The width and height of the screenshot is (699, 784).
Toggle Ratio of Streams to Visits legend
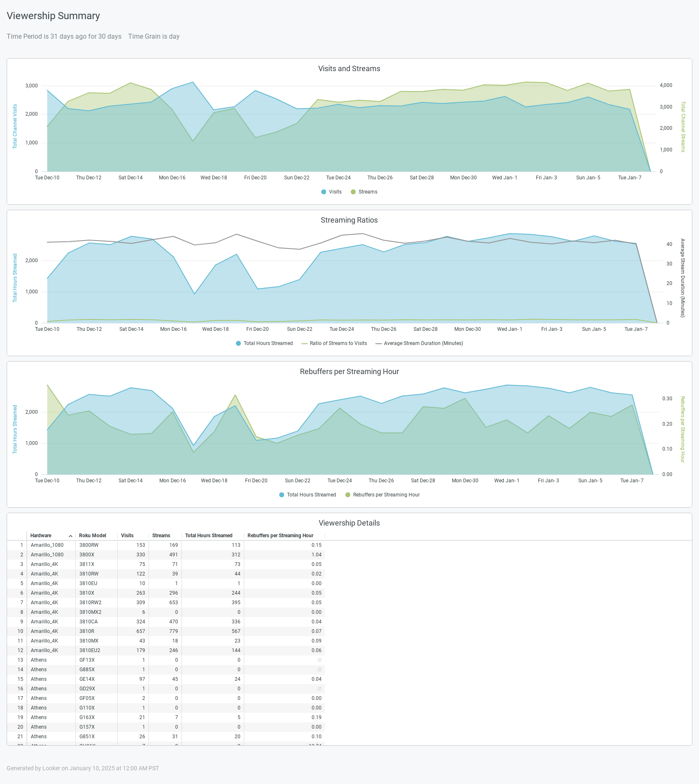coord(334,343)
